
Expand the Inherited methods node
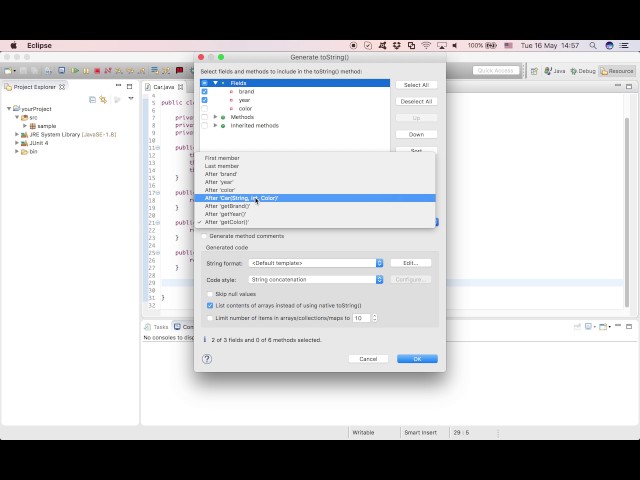(x=215, y=125)
